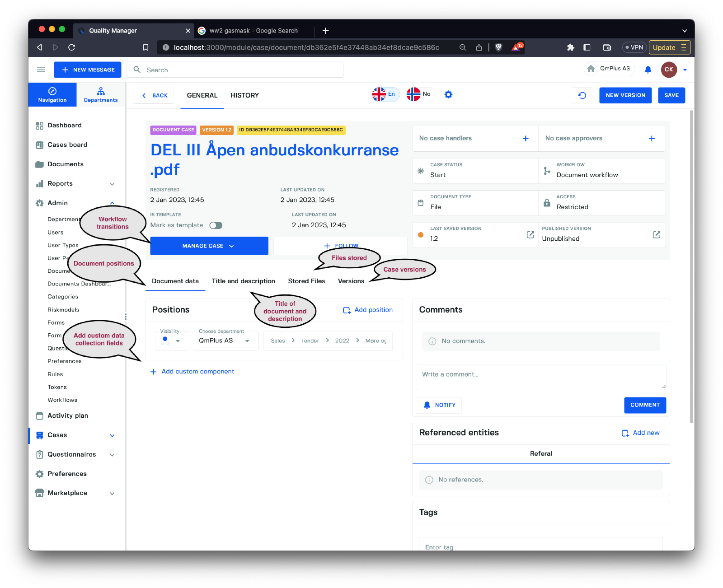
Task: Open the Manage Case dropdown
Action: click(x=209, y=246)
